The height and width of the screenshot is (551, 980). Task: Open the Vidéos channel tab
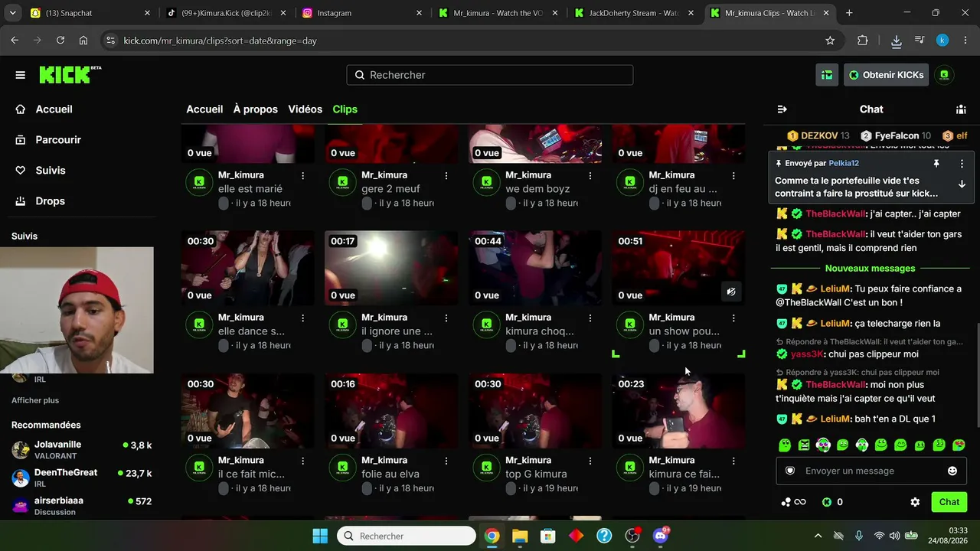point(305,109)
